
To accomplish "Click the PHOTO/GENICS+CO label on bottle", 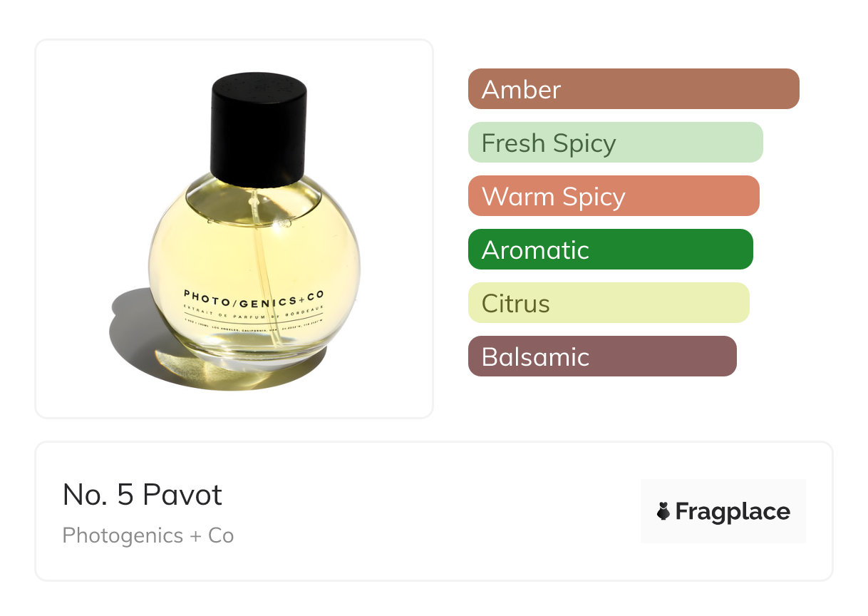I will click(254, 295).
